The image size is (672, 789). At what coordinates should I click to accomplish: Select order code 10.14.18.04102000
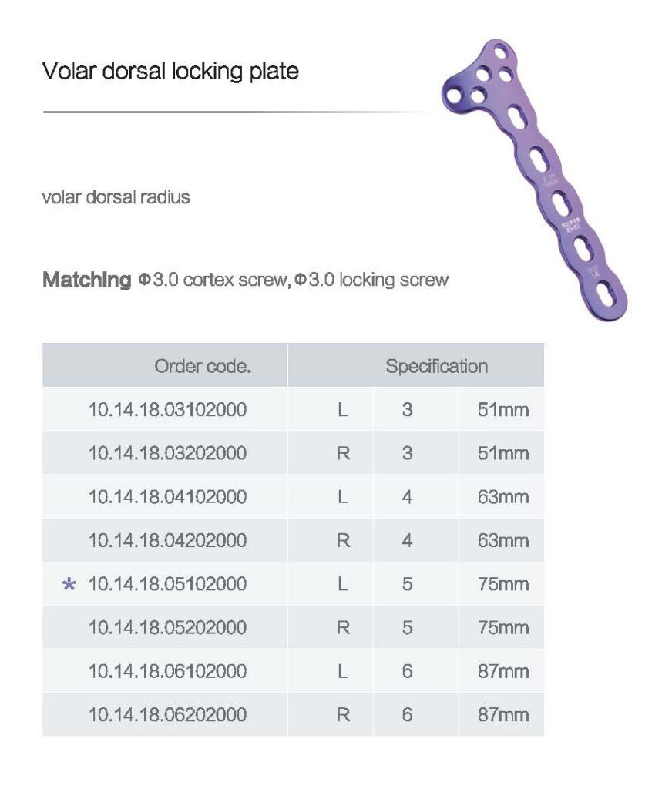(x=168, y=497)
